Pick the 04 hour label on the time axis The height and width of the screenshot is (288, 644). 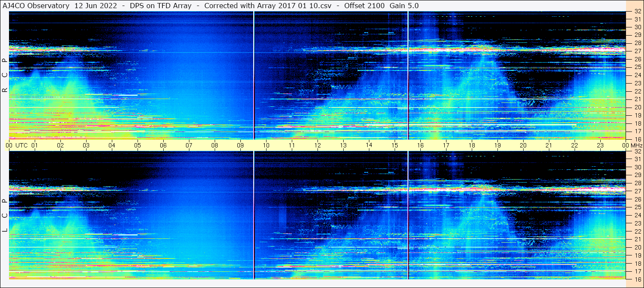pos(112,145)
